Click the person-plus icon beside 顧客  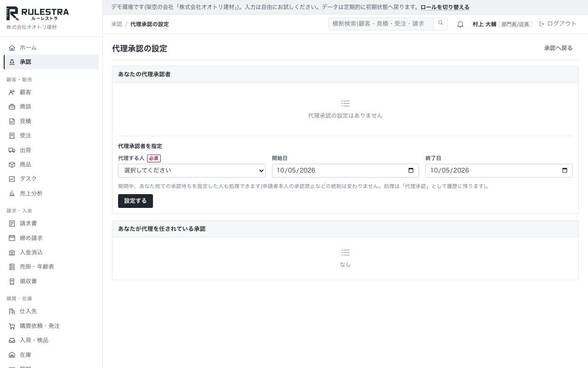point(12,92)
